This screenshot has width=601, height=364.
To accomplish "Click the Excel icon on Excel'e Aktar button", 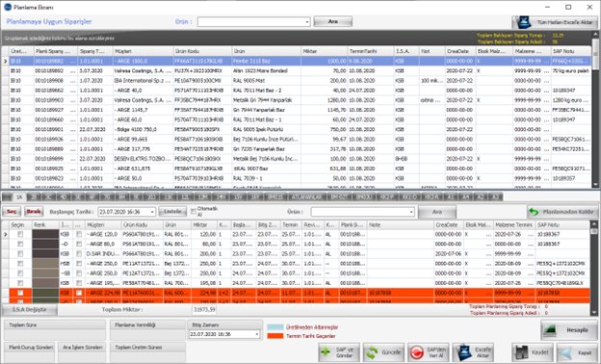I will [x=463, y=352].
